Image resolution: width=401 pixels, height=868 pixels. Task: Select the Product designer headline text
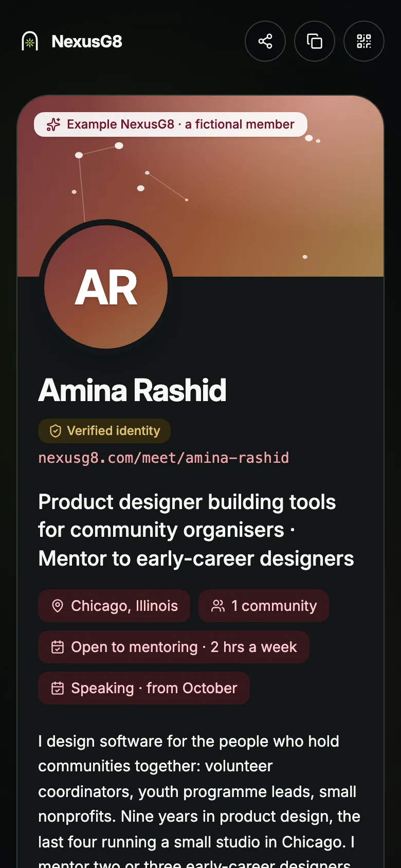196,530
